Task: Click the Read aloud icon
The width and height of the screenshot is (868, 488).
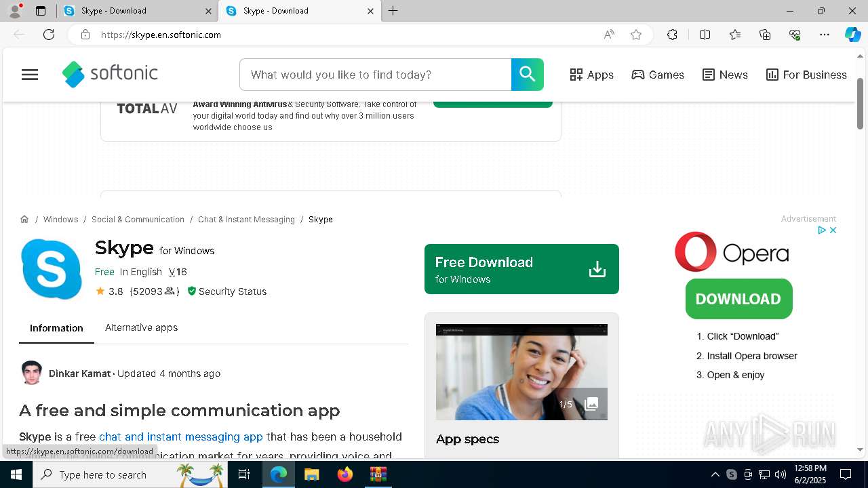Action: pyautogui.click(x=609, y=35)
